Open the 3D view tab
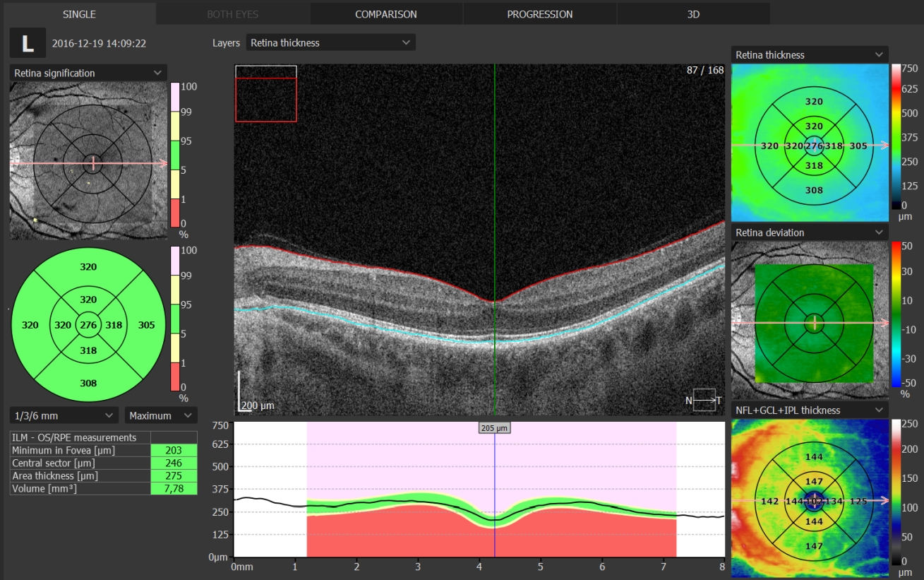 pyautogui.click(x=693, y=14)
